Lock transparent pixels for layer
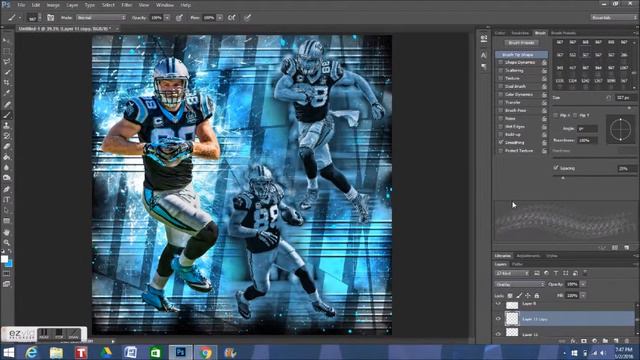640x360 pixels. (510, 296)
